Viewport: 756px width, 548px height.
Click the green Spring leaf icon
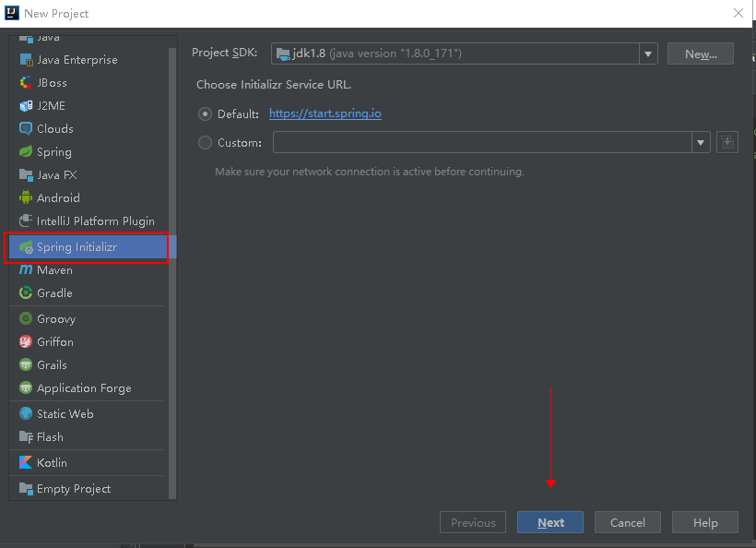(26, 152)
